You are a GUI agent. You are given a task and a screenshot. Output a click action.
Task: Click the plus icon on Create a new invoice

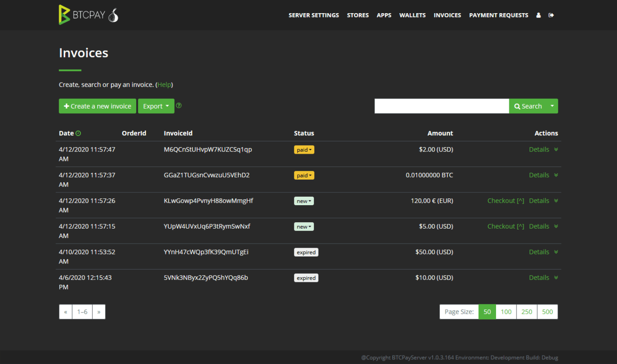click(x=67, y=106)
